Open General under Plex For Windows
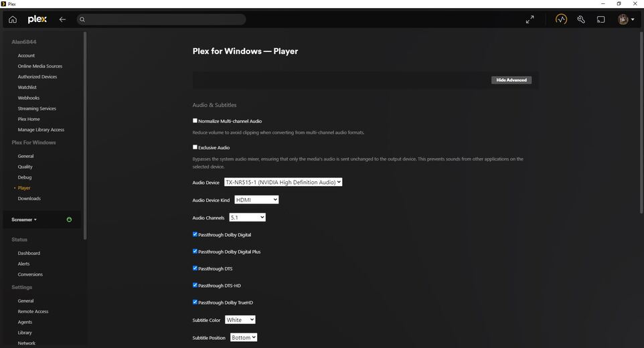 pyautogui.click(x=26, y=157)
